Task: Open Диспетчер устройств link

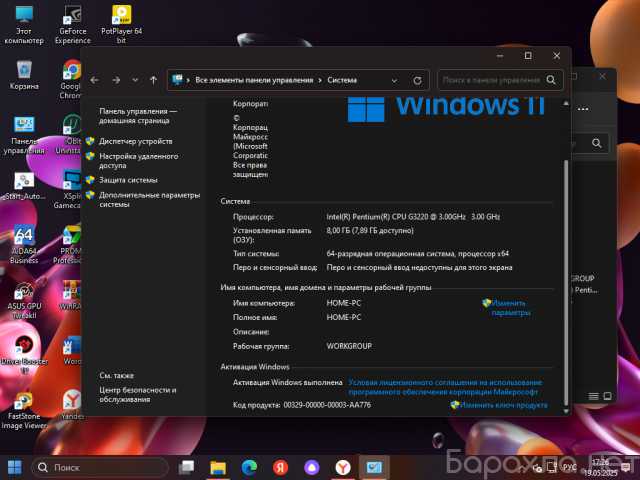Action: pos(136,141)
